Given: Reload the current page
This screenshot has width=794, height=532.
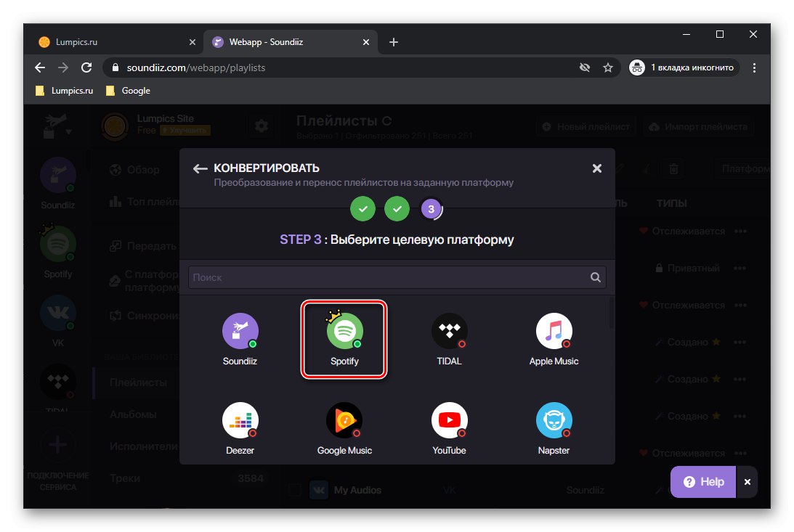Looking at the screenshot, I should click(86, 67).
